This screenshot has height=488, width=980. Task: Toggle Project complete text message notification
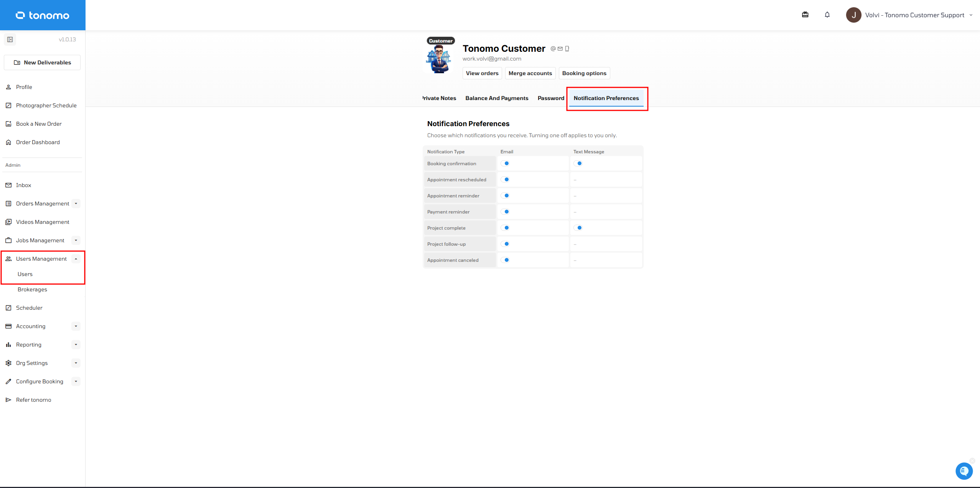click(578, 228)
